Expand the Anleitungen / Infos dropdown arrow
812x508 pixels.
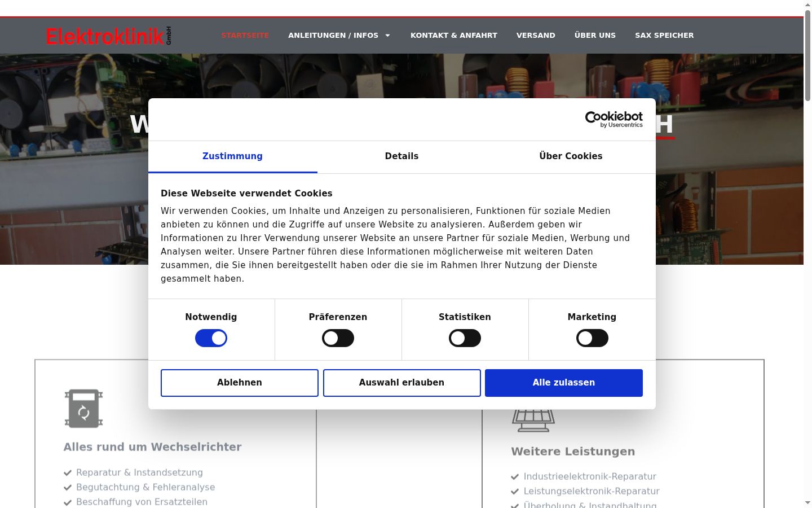coord(387,35)
